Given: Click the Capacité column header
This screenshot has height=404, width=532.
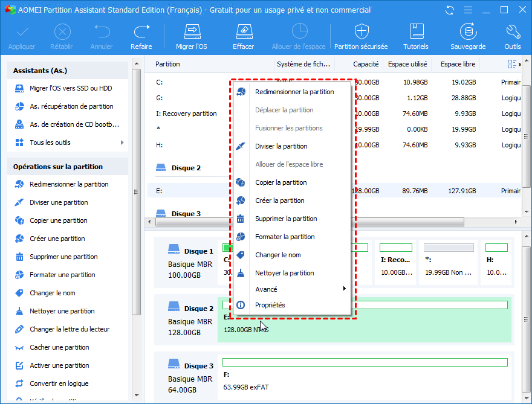Looking at the screenshot, I should click(x=365, y=64).
